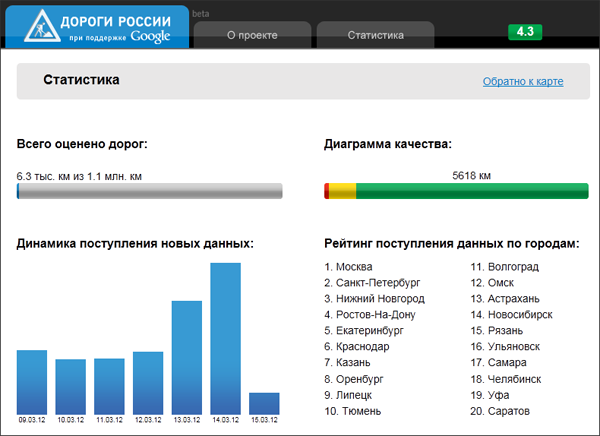Click city entry 9. Липецк
The image size is (600, 436).
click(348, 395)
